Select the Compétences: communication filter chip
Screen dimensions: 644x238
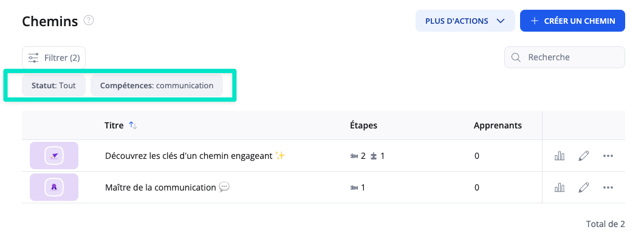157,86
